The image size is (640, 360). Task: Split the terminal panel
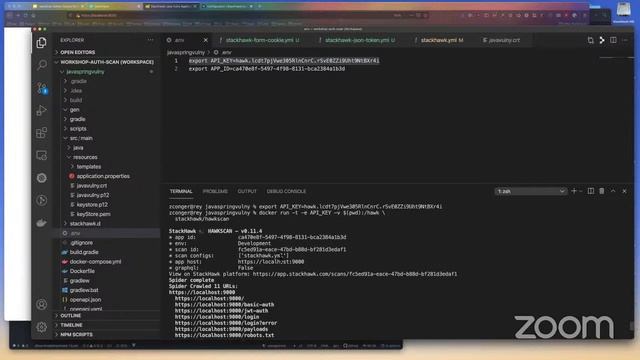591,191
